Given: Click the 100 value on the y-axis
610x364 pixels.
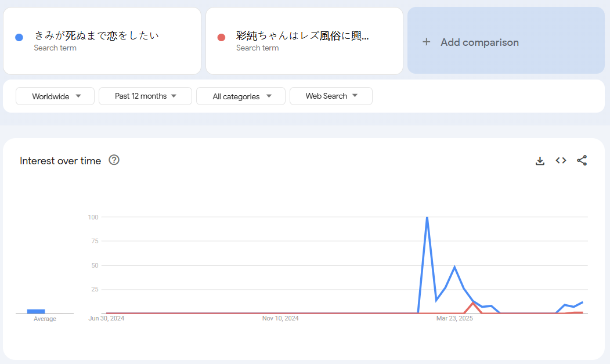Looking at the screenshot, I should click(x=93, y=217).
